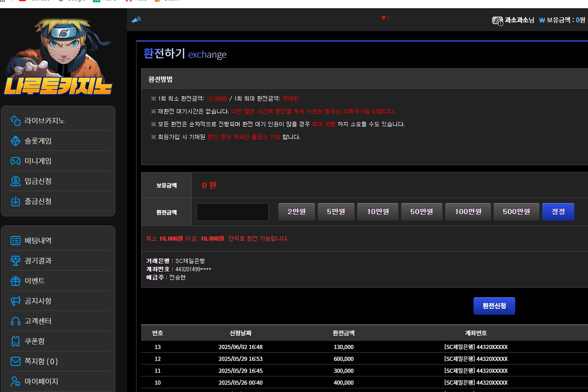Focus the 환전금액 input field
The width and height of the screenshot is (588, 392).
233,212
